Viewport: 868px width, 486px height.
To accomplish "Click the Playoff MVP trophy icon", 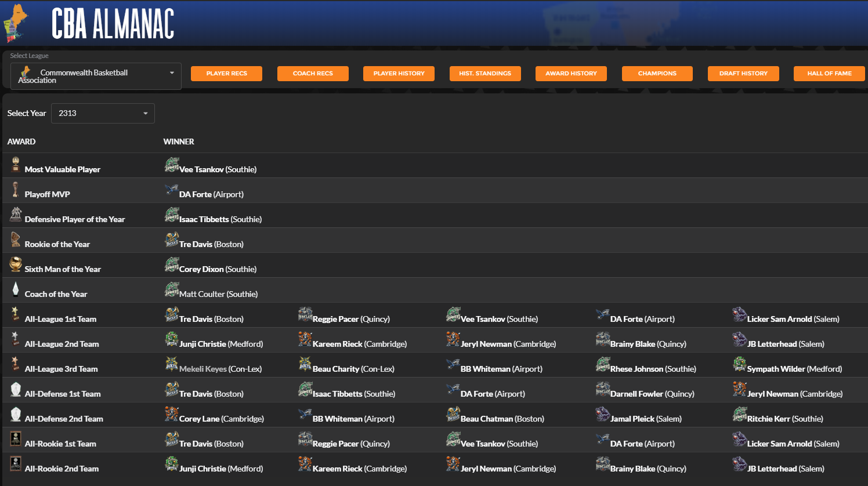I will click(16, 190).
